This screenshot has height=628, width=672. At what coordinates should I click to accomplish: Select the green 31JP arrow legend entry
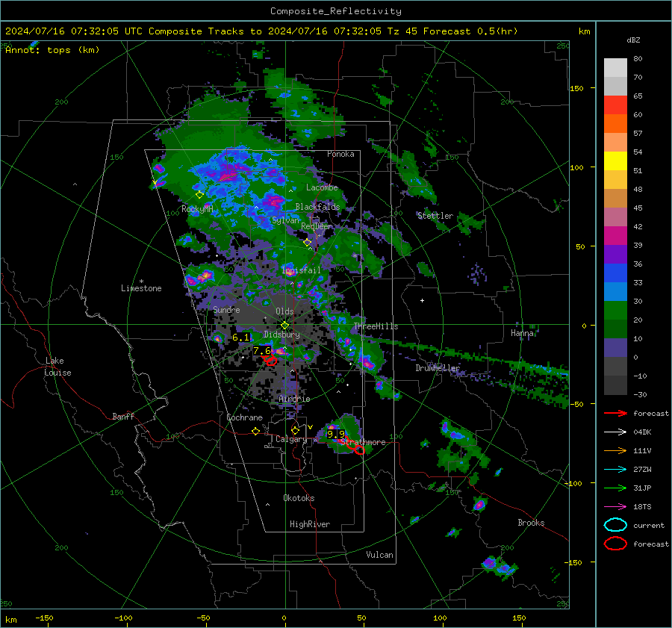point(615,488)
